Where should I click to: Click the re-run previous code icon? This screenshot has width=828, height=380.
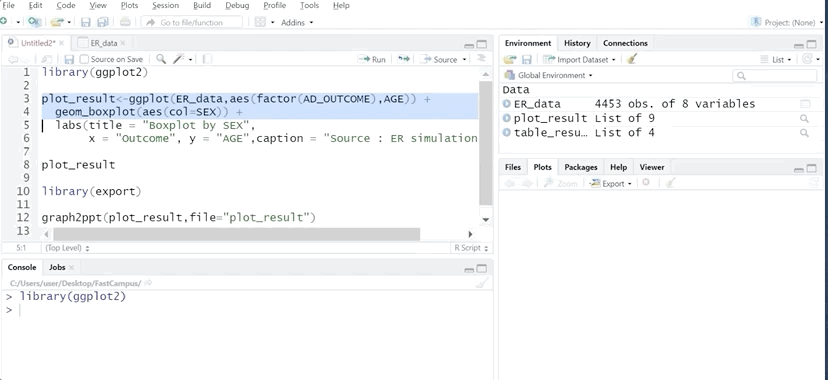coord(404,59)
